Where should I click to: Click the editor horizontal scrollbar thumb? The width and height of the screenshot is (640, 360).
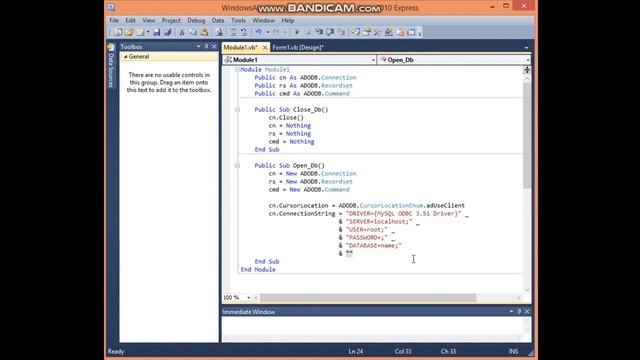(x=368, y=298)
